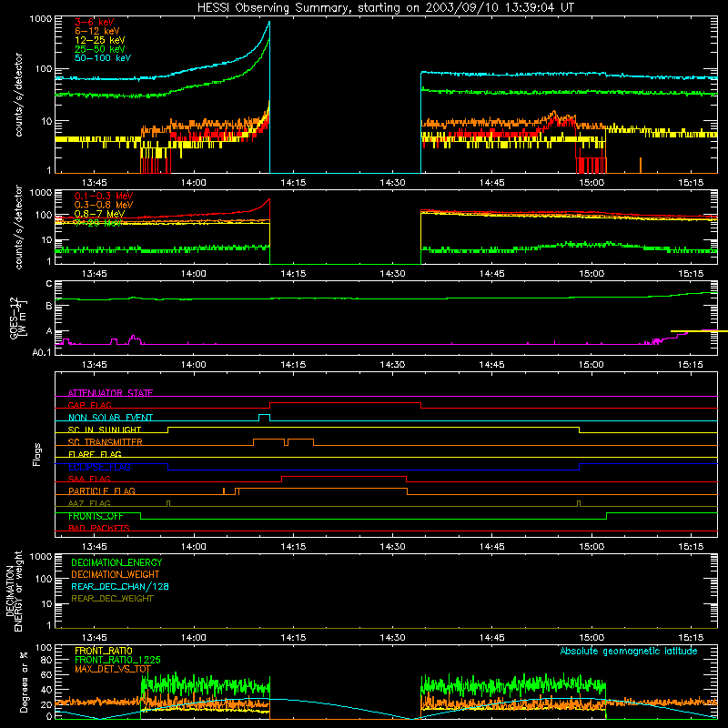Click the MAX_DET_VS_TOT legend label

pyautogui.click(x=113, y=670)
